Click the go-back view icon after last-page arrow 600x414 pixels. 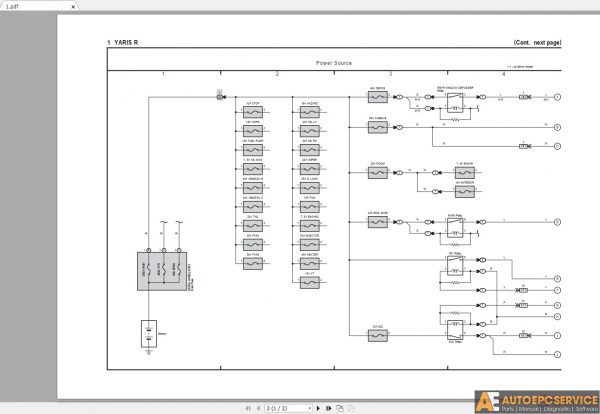point(340,408)
